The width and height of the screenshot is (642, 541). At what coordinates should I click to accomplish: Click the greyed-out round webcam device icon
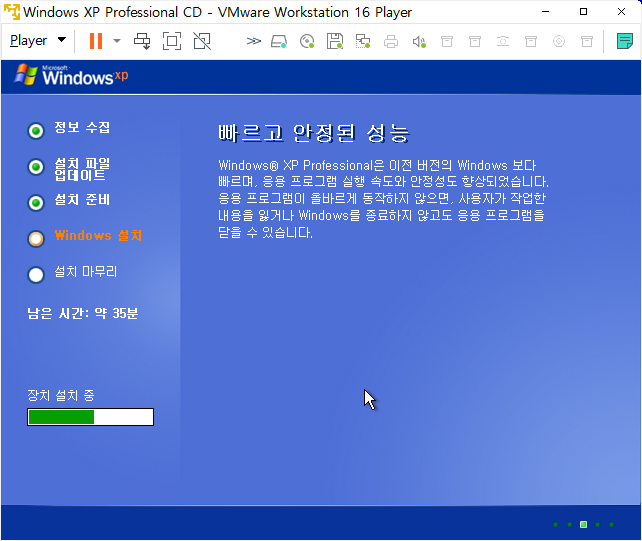pos(559,41)
